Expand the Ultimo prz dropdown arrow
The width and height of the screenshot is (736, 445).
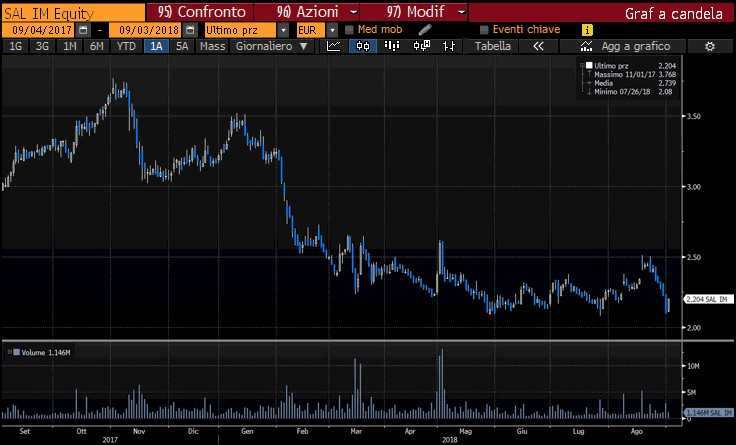(283, 30)
